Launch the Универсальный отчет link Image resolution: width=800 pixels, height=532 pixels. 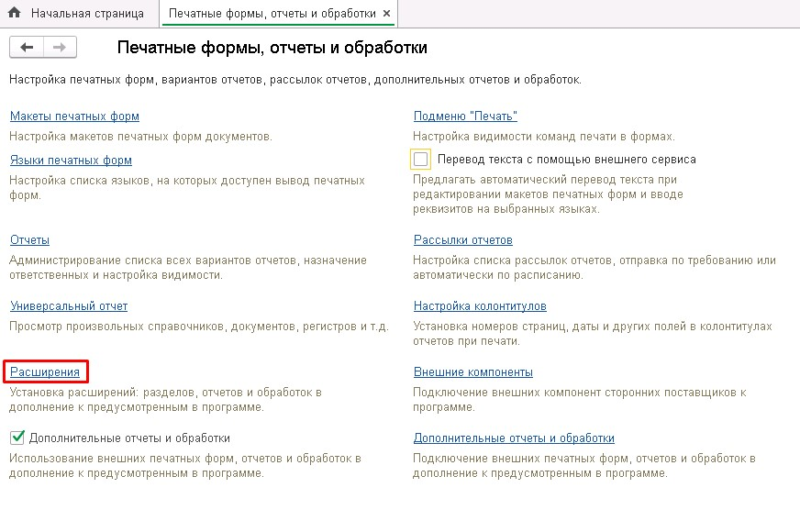coord(69,306)
